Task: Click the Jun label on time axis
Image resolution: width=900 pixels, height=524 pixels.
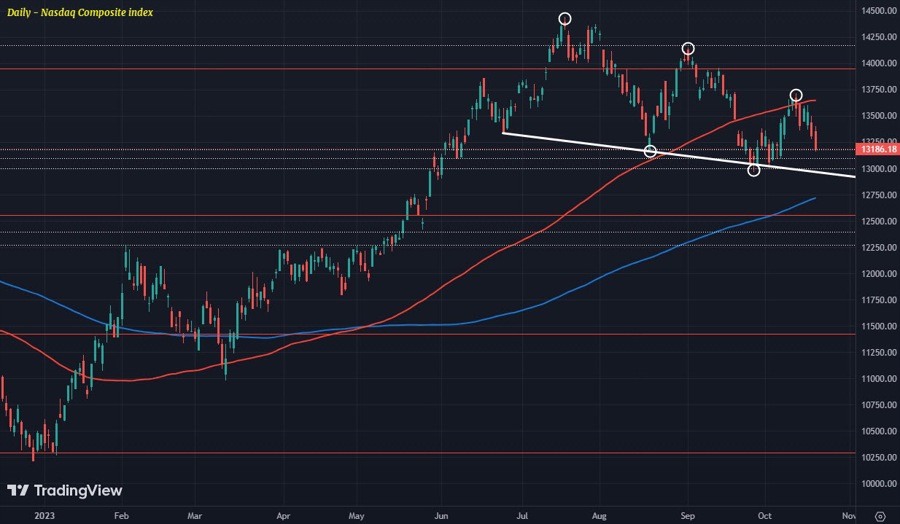Action: 442,515
